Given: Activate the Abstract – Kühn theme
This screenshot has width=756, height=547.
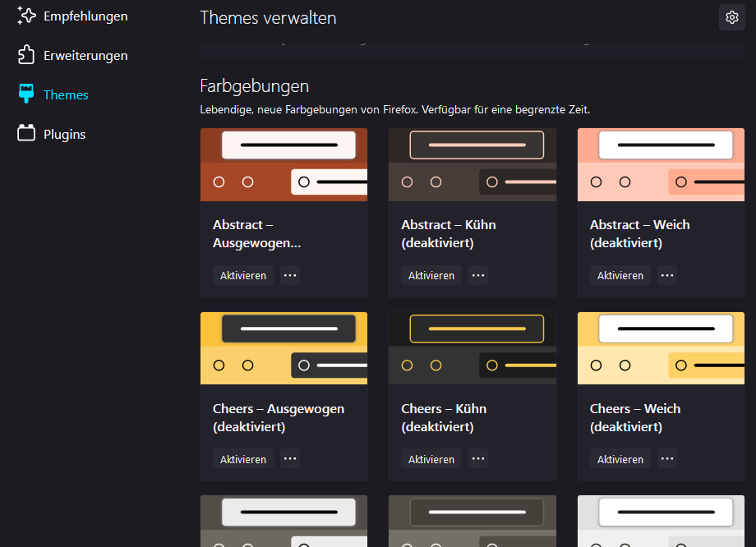Looking at the screenshot, I should click(x=431, y=275).
